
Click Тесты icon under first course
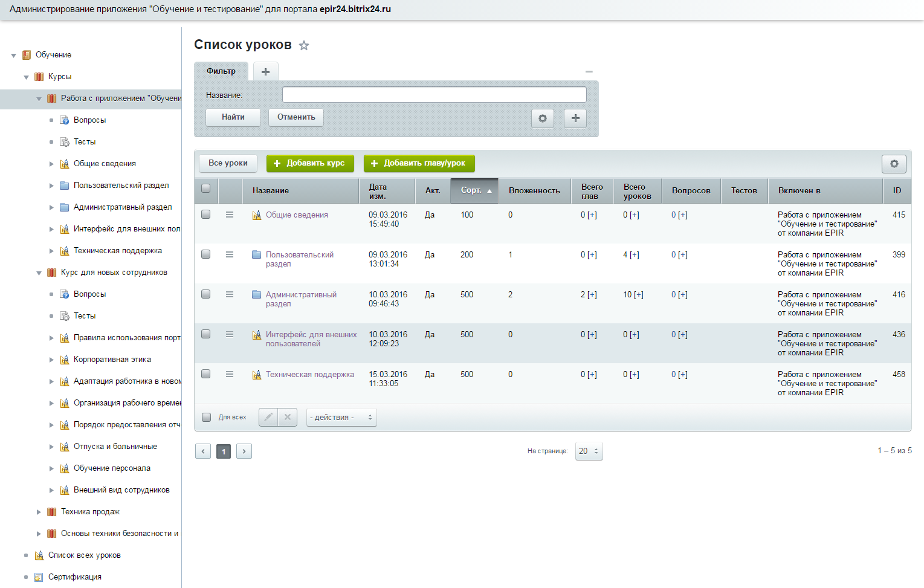tap(65, 142)
